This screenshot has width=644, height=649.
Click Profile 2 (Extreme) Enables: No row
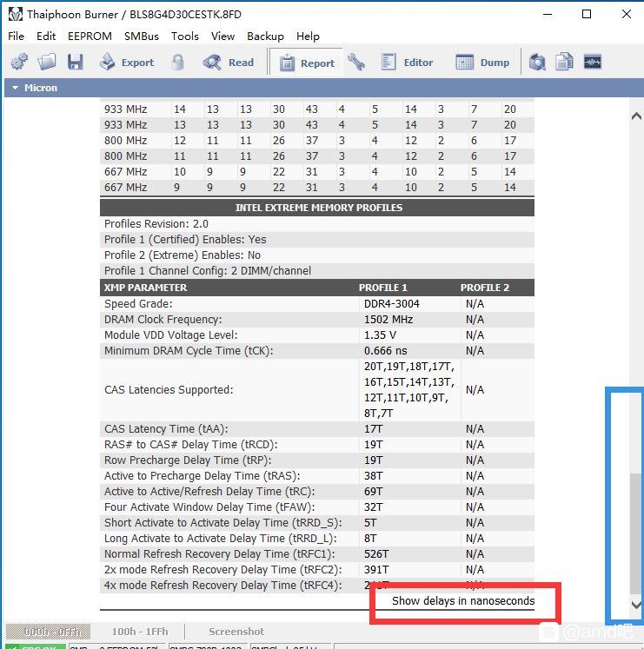(x=317, y=255)
